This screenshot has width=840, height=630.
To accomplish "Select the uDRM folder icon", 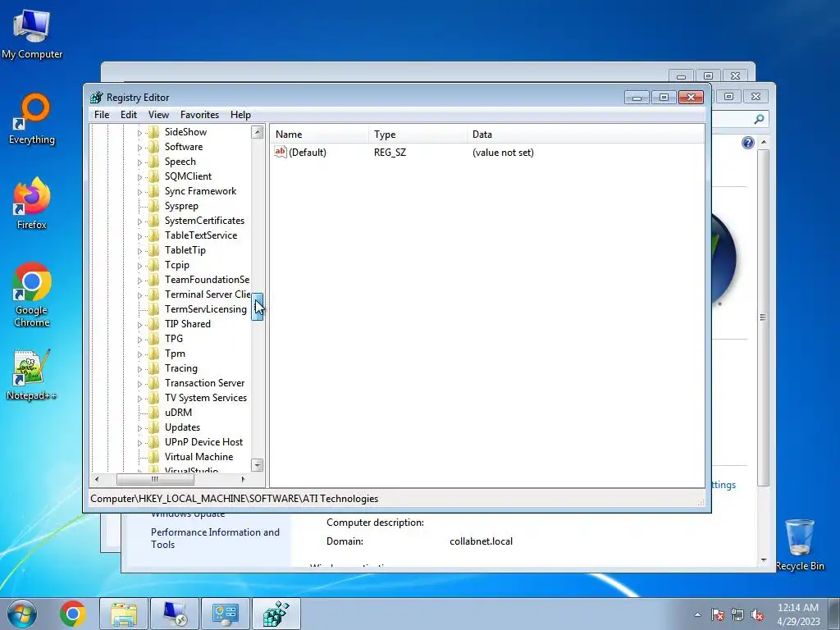I will (153, 413).
